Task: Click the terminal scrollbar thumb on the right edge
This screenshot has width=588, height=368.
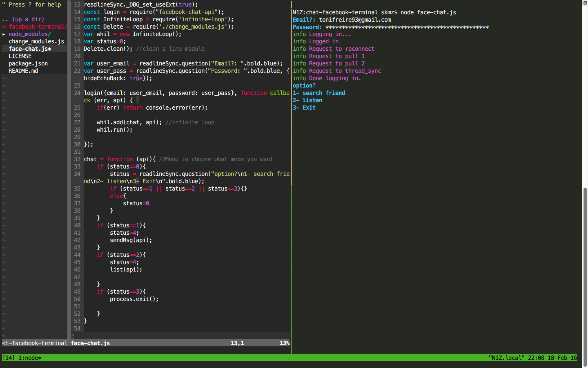Action: coord(585,277)
